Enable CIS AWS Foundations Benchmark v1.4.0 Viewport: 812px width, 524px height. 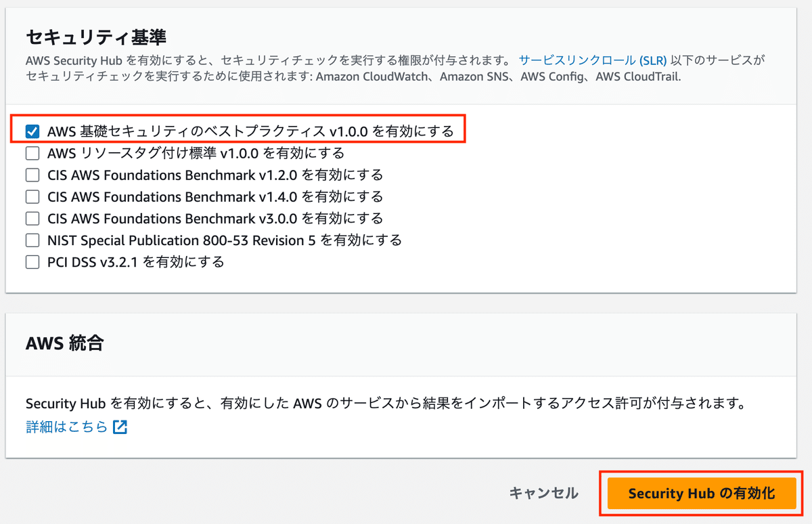point(32,196)
